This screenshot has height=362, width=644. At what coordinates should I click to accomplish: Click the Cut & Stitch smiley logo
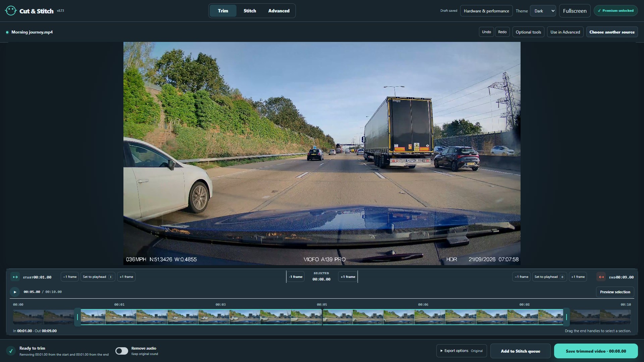point(11,11)
